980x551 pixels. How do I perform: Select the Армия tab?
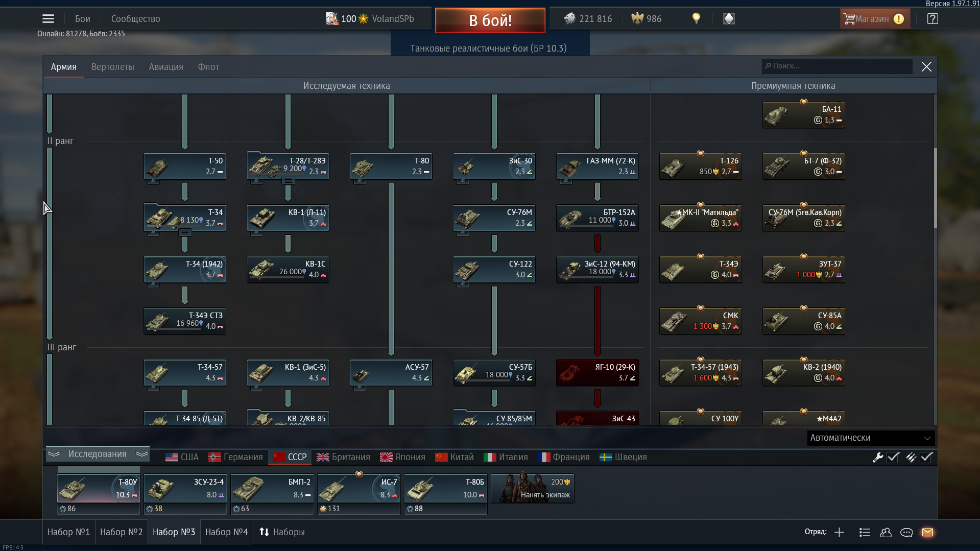tap(64, 67)
